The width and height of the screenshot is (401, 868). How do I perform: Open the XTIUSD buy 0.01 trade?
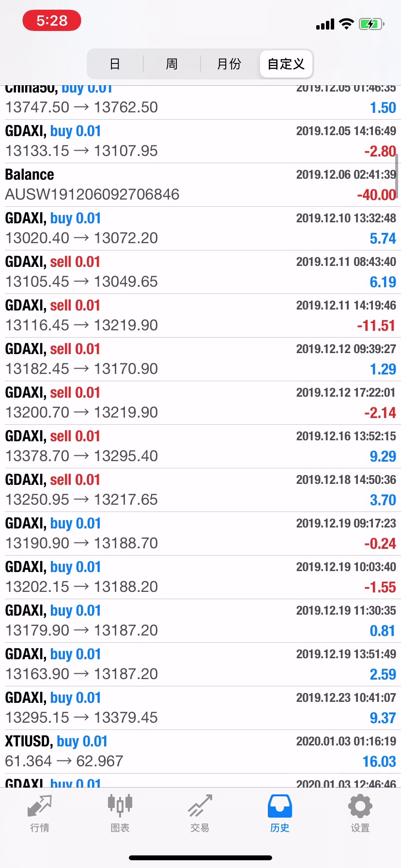(200, 752)
